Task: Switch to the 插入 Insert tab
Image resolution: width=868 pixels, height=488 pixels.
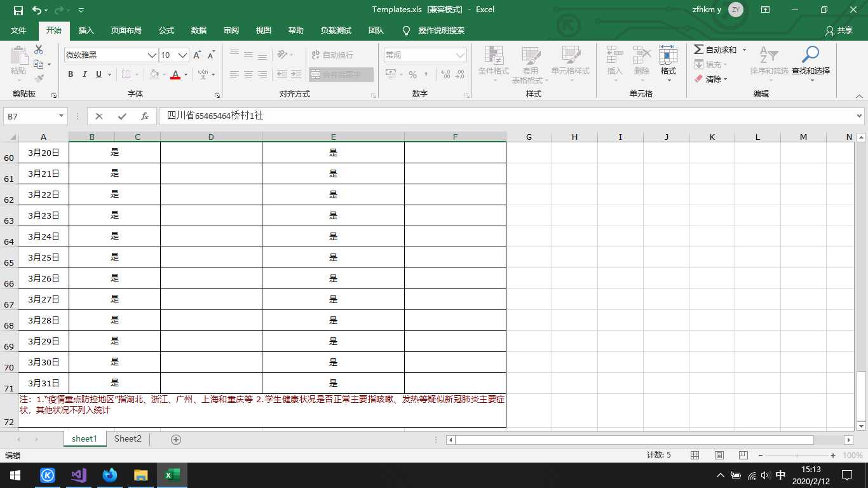Action: [x=86, y=30]
